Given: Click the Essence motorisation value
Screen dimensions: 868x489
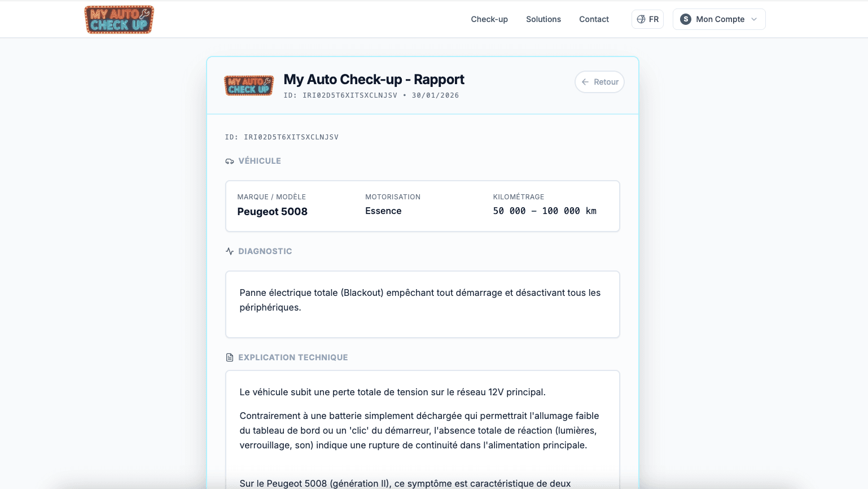Looking at the screenshot, I should click(x=383, y=211).
